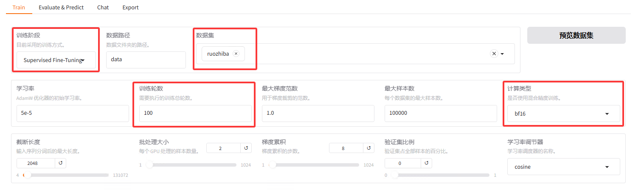Switch to the Train tab
The height and width of the screenshot is (190, 644).
tap(19, 7)
